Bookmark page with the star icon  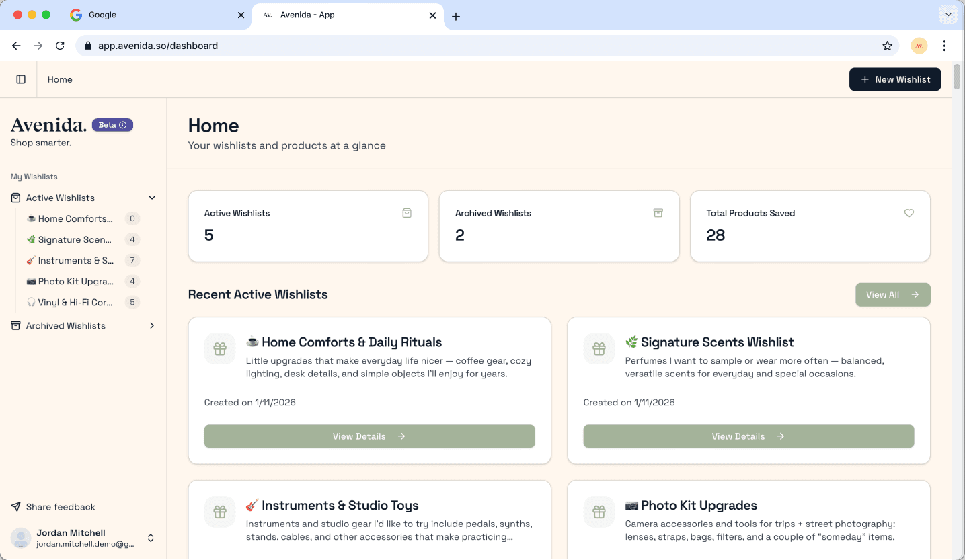tap(887, 46)
